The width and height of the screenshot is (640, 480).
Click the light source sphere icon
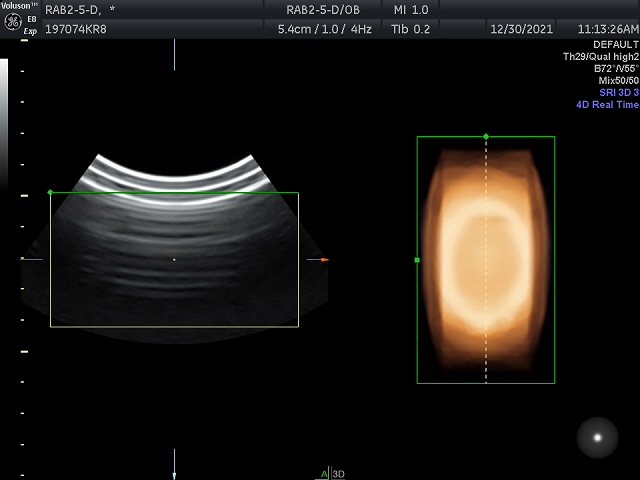(x=598, y=437)
